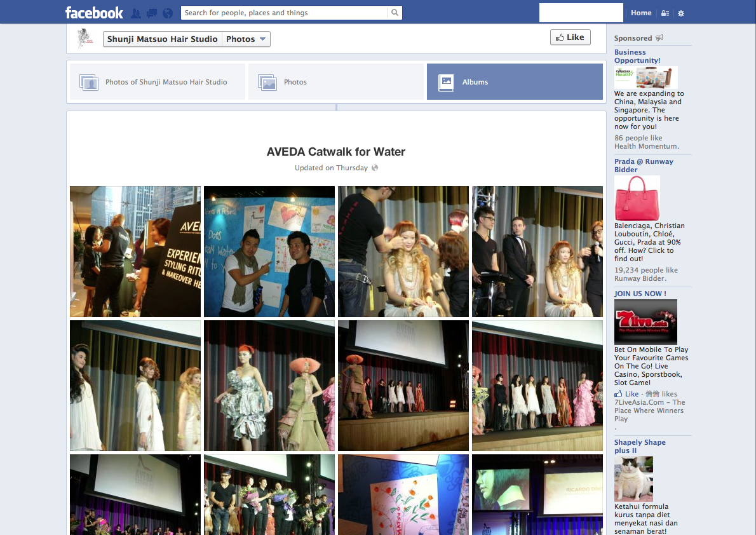756x535 pixels.
Task: Open the screen projection face photo
Action: tap(537, 494)
